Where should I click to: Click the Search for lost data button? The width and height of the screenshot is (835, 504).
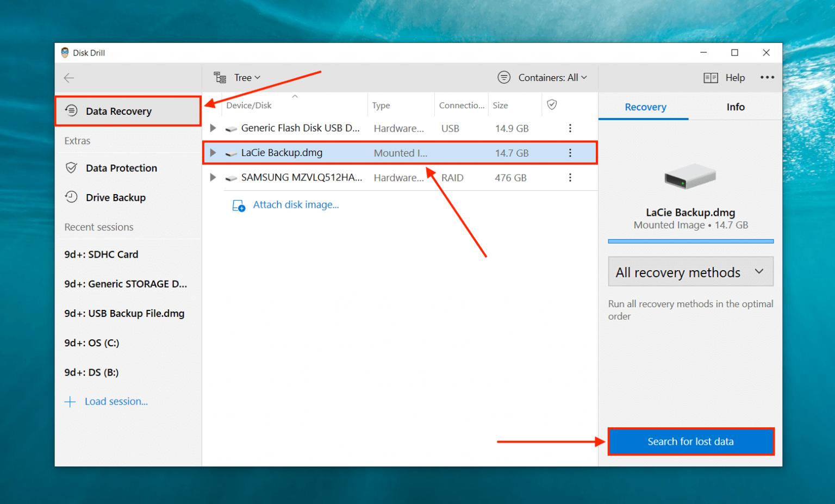tap(691, 441)
